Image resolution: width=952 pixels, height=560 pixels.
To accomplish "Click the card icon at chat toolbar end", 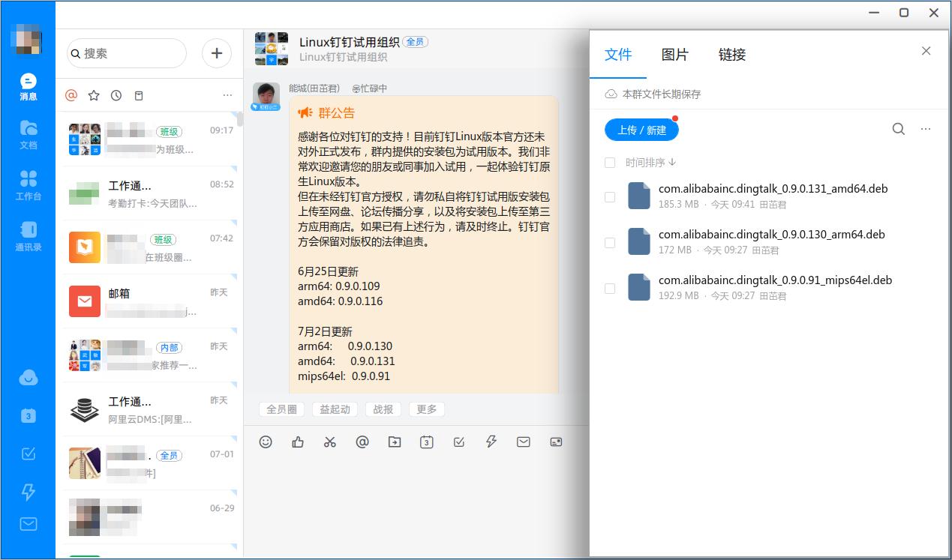I will tap(556, 442).
